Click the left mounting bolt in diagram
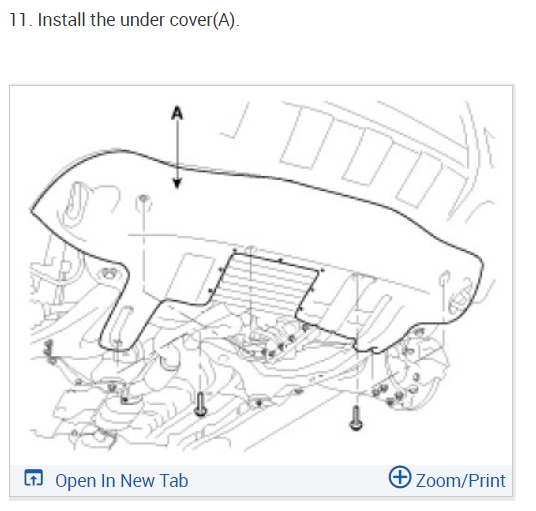Image resolution: width=536 pixels, height=511 pixels. click(200, 404)
